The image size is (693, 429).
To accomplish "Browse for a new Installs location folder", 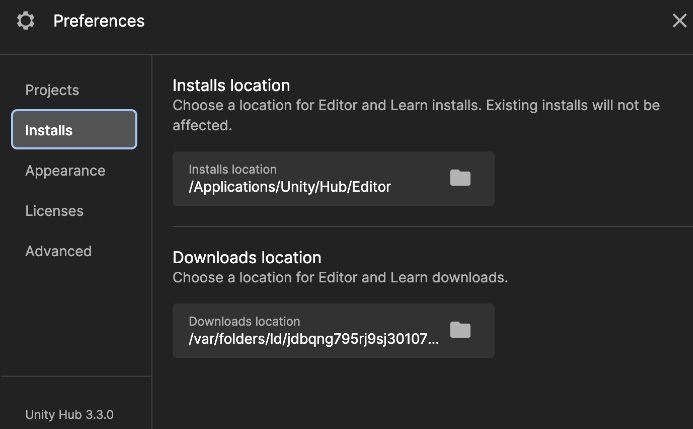I will click(x=460, y=178).
